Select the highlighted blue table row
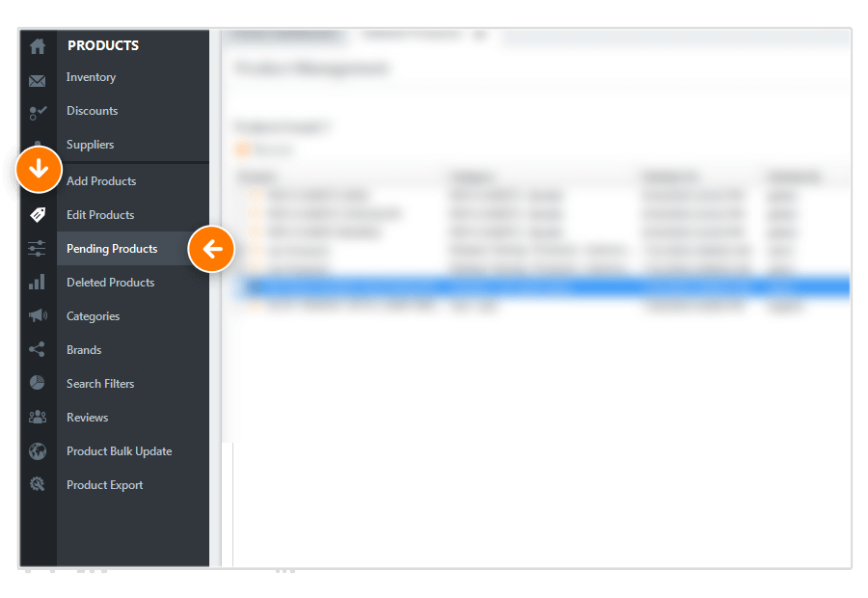The image size is (868, 598). coord(546,286)
